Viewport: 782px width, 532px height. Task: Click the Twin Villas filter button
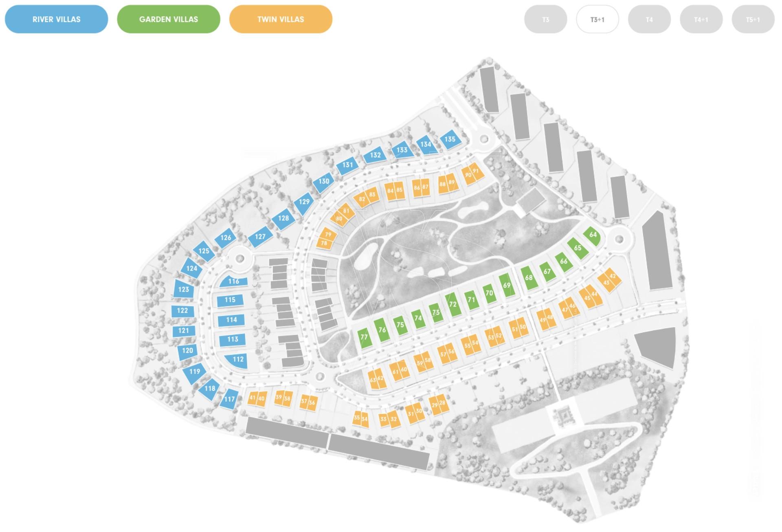click(x=281, y=19)
